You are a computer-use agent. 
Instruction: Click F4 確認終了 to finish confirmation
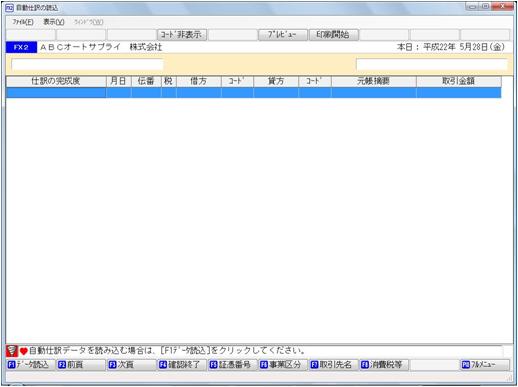click(x=182, y=365)
